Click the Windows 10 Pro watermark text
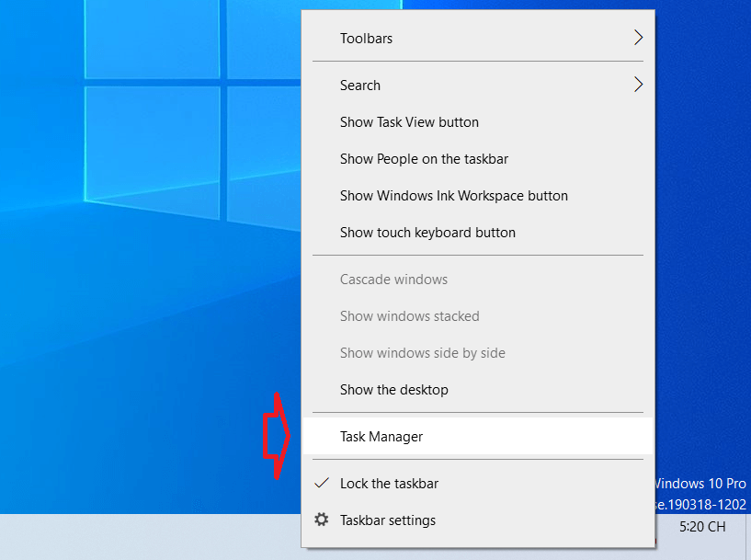Image resolution: width=751 pixels, height=560 pixels. (x=700, y=483)
